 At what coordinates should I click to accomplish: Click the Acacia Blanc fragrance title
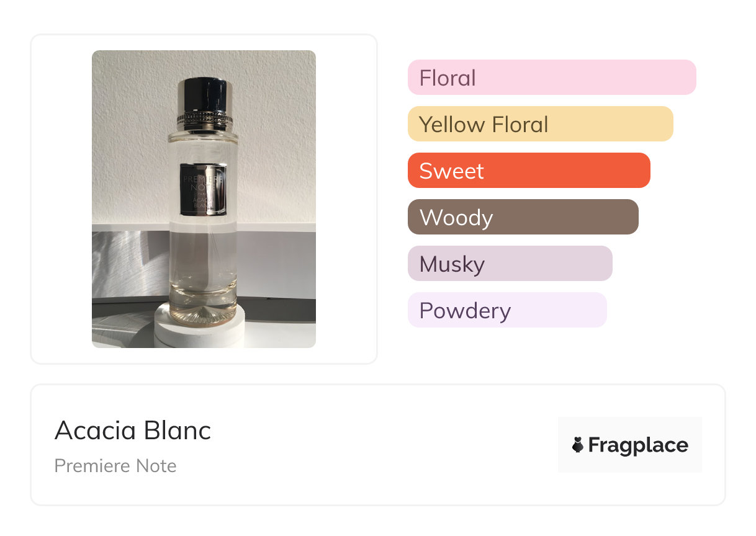click(133, 431)
